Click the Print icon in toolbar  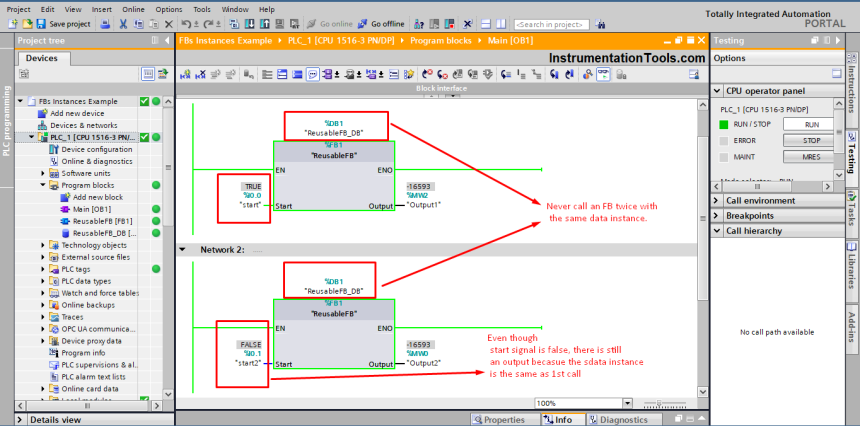[x=106, y=24]
